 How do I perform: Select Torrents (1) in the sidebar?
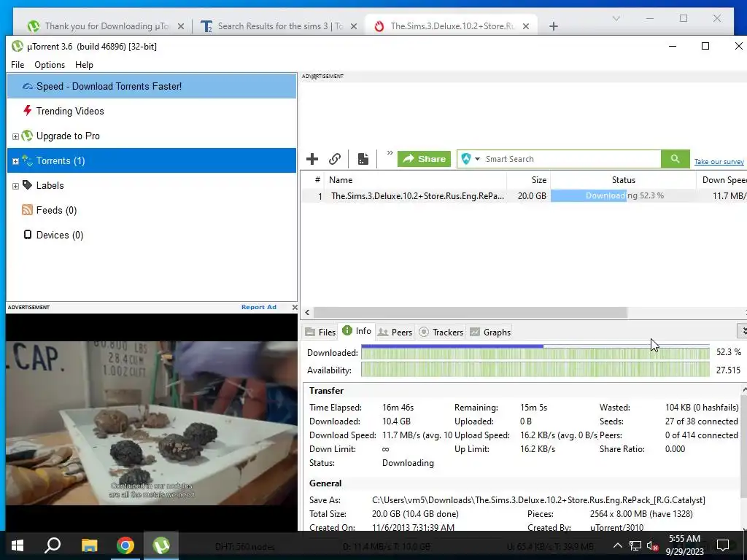click(x=152, y=160)
